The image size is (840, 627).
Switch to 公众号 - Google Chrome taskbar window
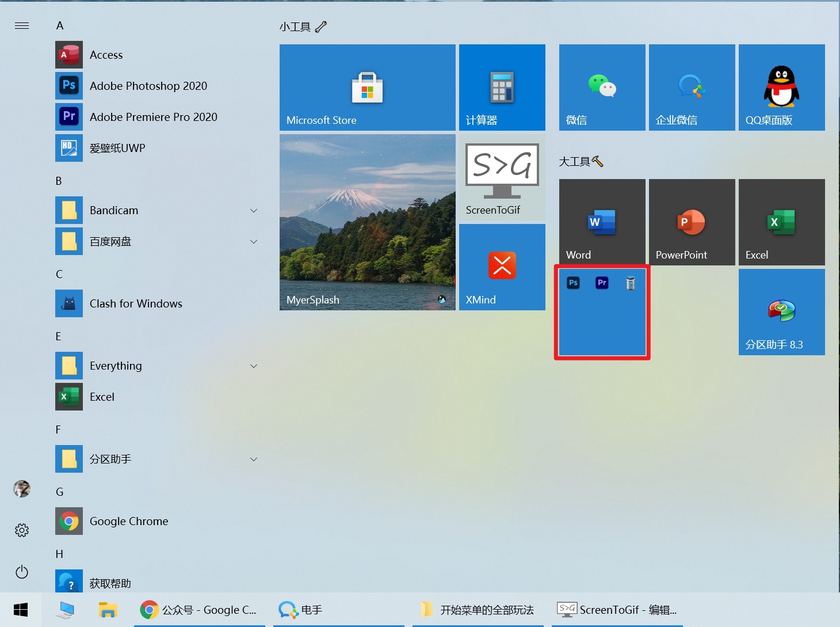point(200,610)
